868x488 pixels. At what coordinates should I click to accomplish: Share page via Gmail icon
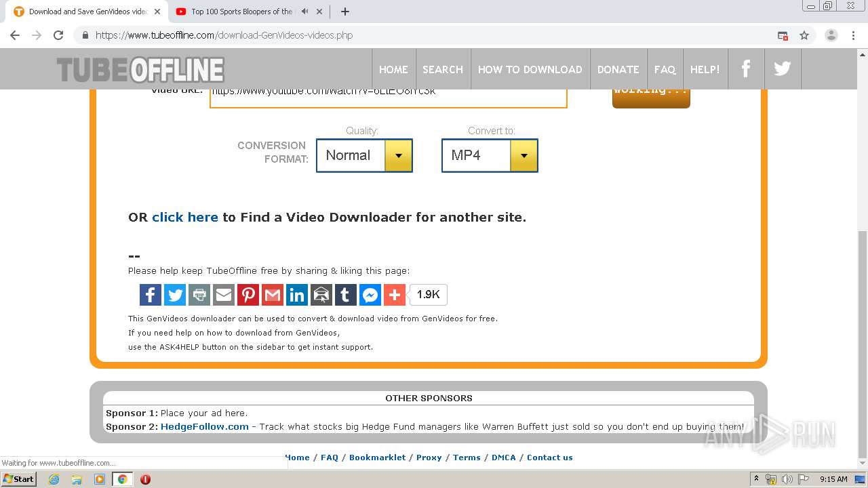(x=273, y=295)
